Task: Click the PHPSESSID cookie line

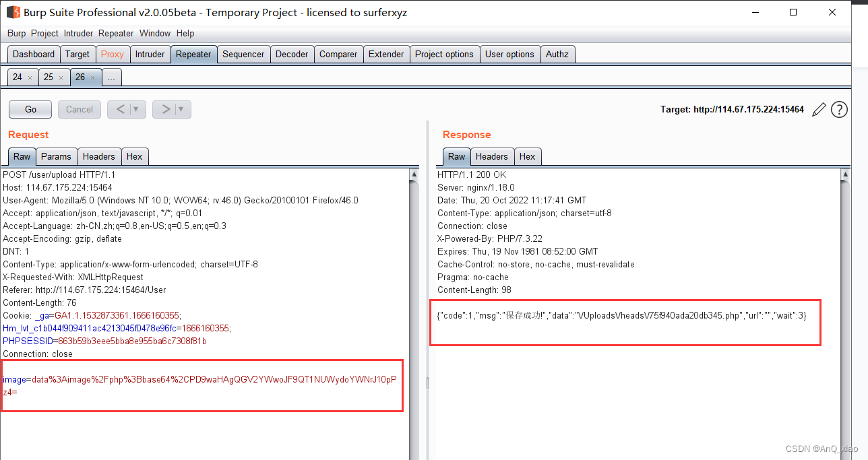Action: click(x=104, y=341)
